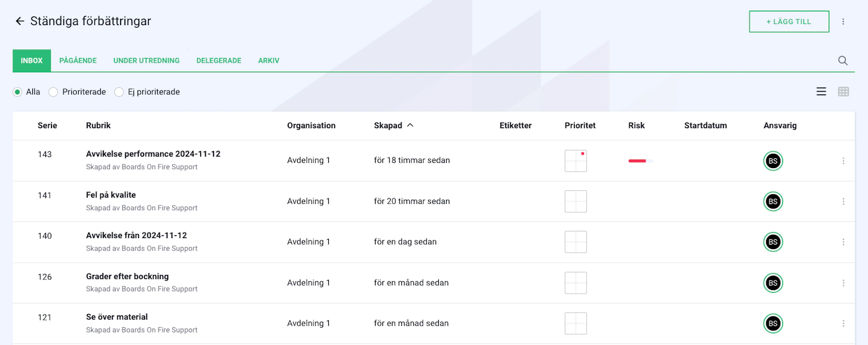Open priority matrix for Fel på kvalite

(x=575, y=201)
